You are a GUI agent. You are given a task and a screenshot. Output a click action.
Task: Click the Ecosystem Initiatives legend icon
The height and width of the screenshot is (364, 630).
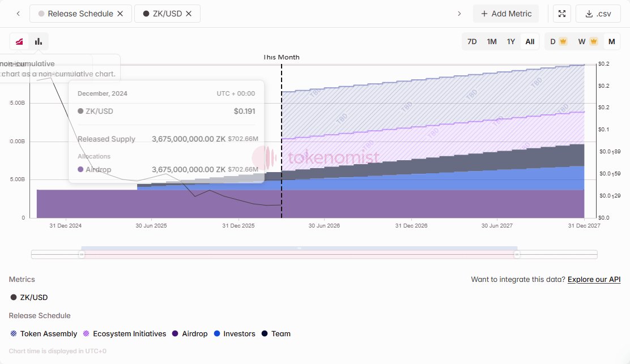click(x=86, y=333)
